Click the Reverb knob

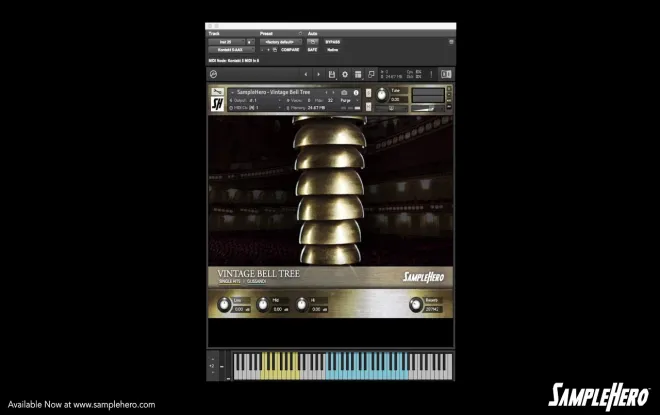coord(415,304)
